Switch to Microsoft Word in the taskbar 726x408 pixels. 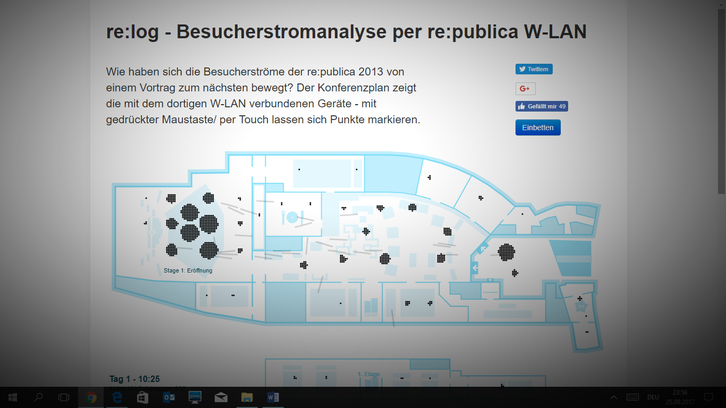tap(273, 397)
